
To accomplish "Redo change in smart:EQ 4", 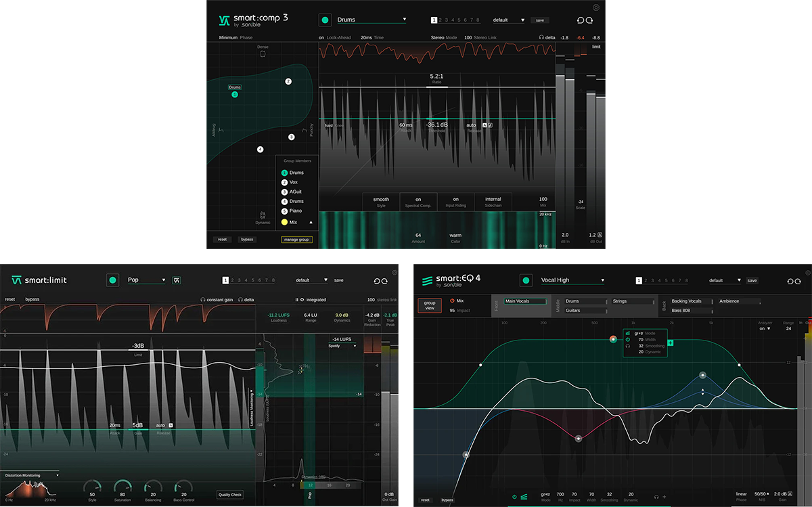I will pyautogui.click(x=798, y=280).
